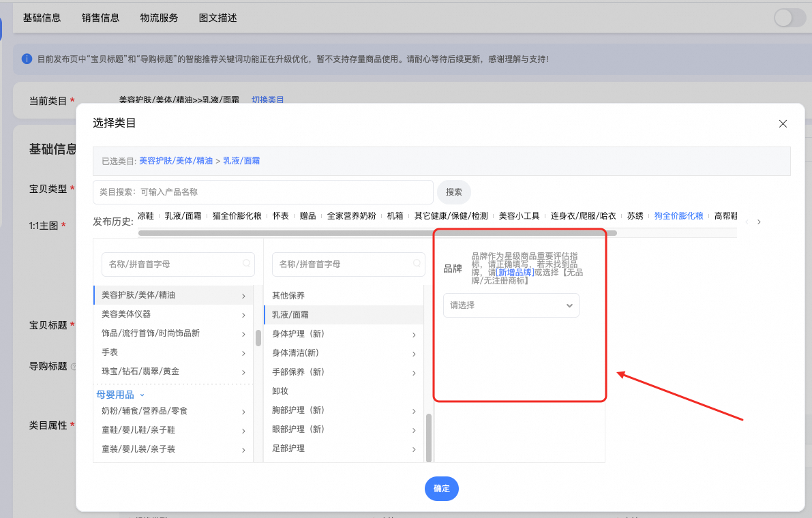This screenshot has height=518, width=812.
Task: Confirm with 确定 button
Action: [442, 489]
